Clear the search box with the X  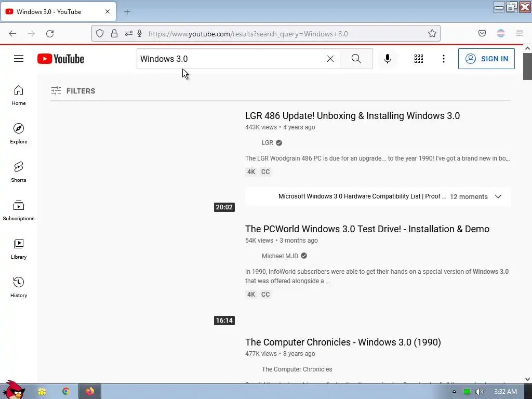(x=330, y=59)
